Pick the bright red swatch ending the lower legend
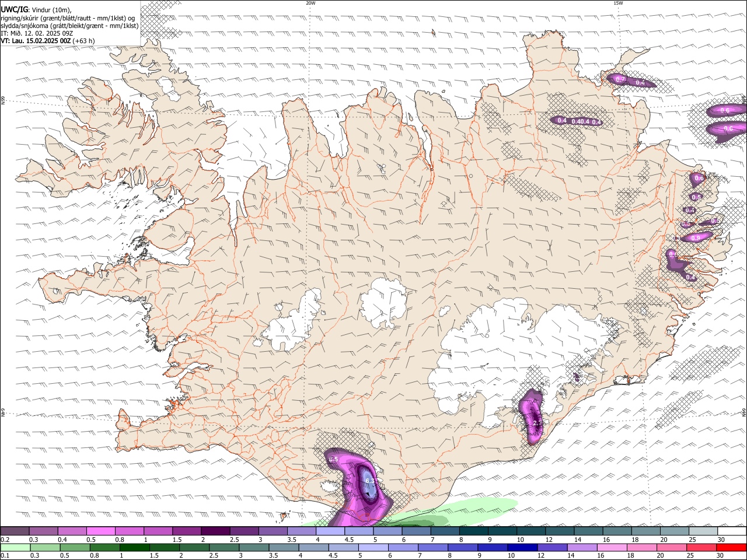This screenshot has width=747, height=560. tap(731, 547)
